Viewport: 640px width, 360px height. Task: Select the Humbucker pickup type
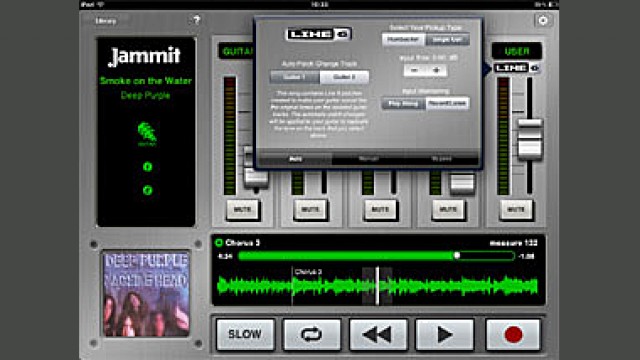click(x=403, y=40)
